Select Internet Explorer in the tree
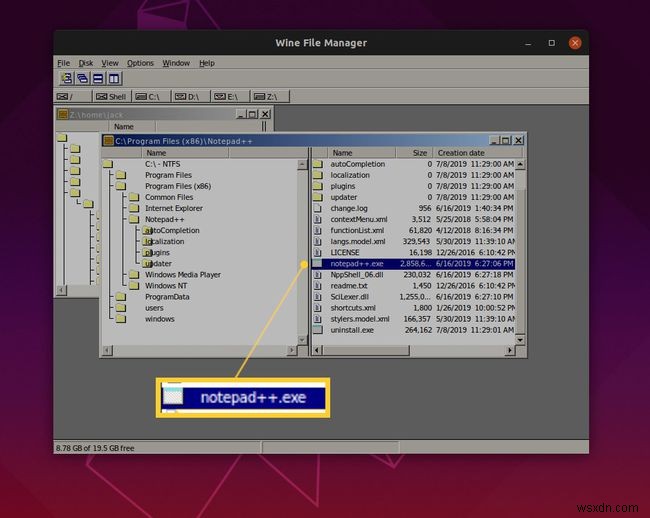Image resolution: width=650 pixels, height=518 pixels. [174, 208]
